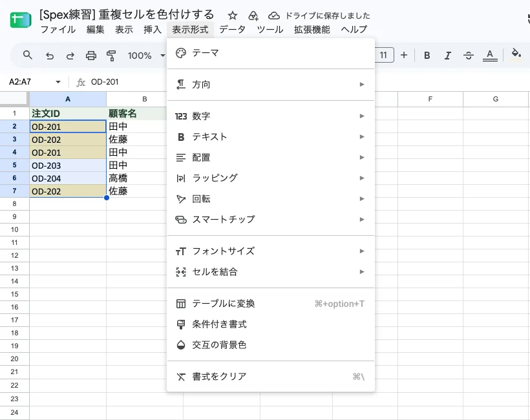
Task: Open the ファイル menu
Action: [x=58, y=30]
